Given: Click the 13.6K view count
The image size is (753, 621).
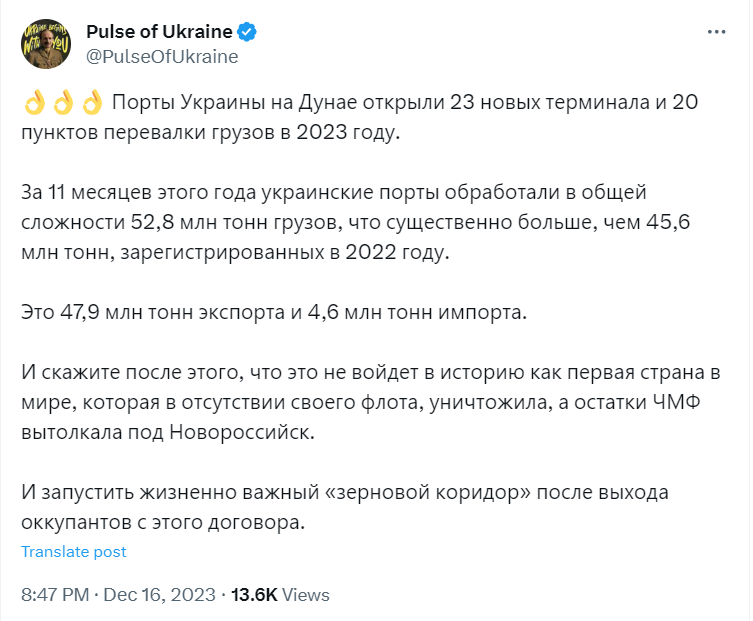Looking at the screenshot, I should 254,594.
